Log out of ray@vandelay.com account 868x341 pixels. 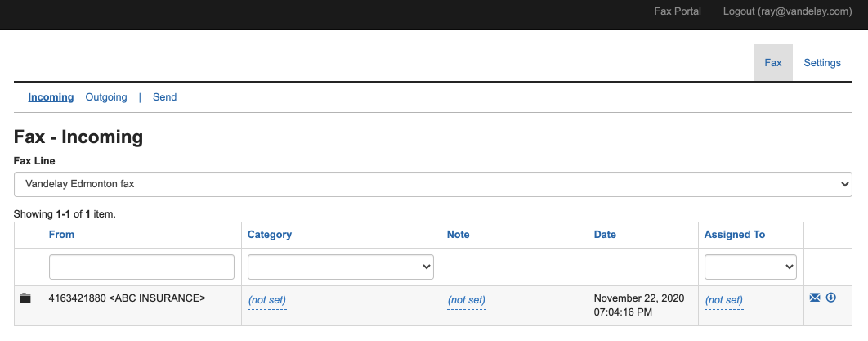[787, 11]
